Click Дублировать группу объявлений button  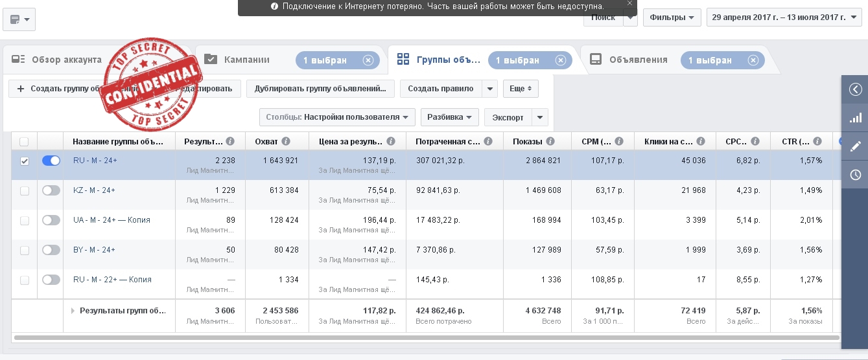(320, 89)
